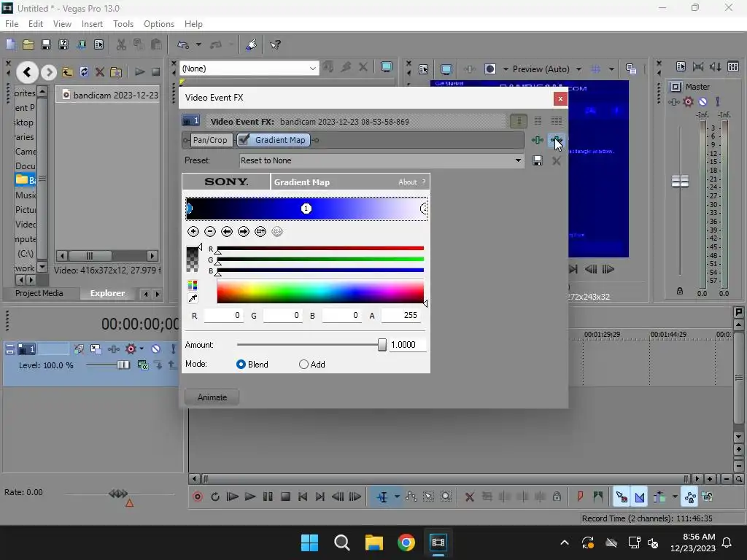Select bandicam 2023-12-23 file in Explorer
This screenshot has height=560, width=747.
point(111,96)
